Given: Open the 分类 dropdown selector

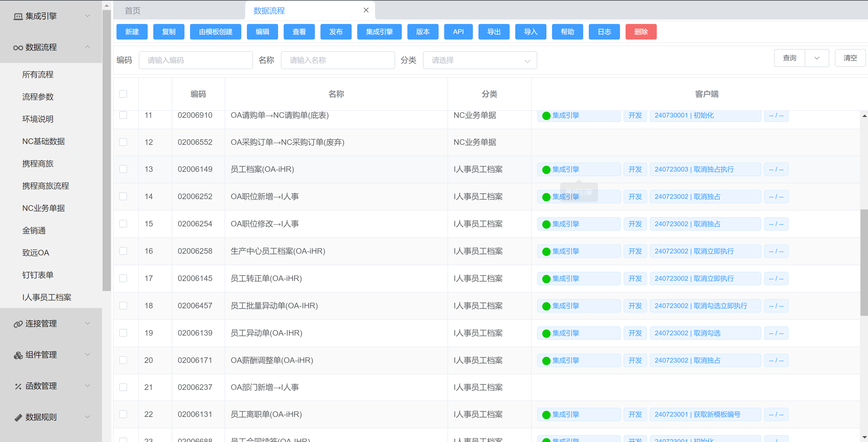Looking at the screenshot, I should [x=480, y=60].
